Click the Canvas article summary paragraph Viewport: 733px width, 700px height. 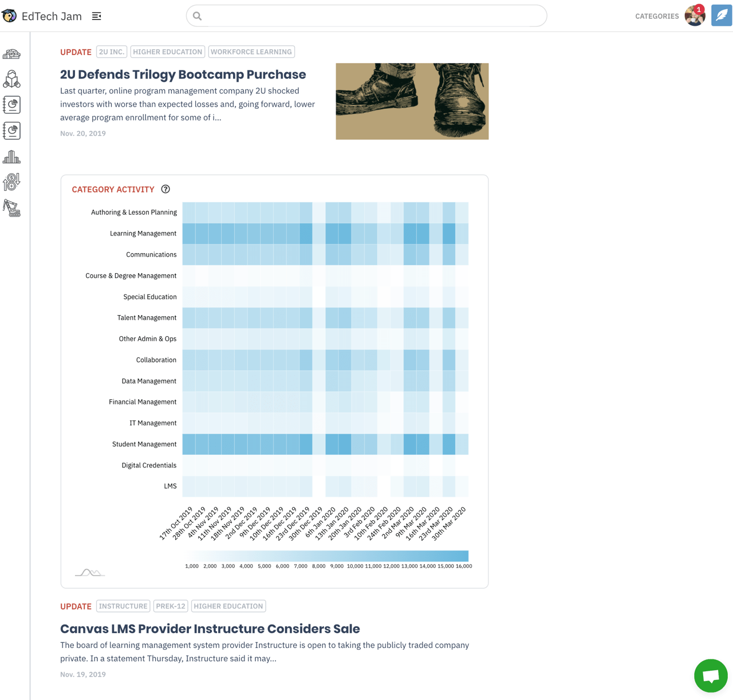coord(265,652)
